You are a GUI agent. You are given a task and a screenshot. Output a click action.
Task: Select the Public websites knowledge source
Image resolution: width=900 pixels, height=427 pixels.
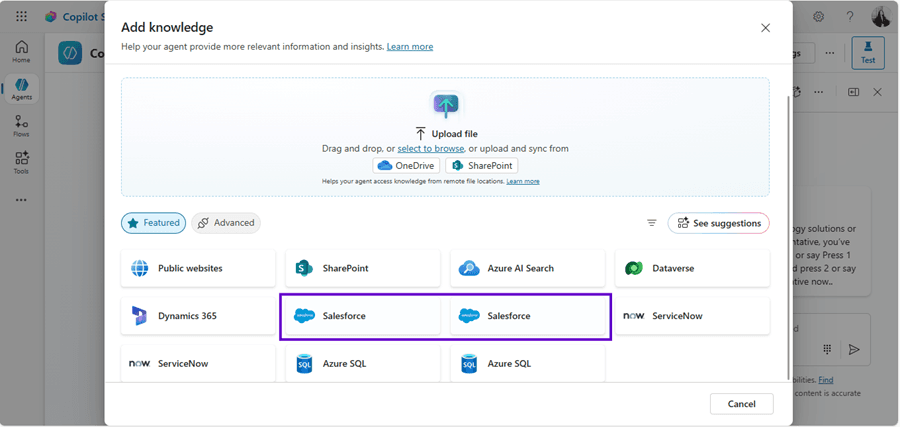(x=198, y=268)
